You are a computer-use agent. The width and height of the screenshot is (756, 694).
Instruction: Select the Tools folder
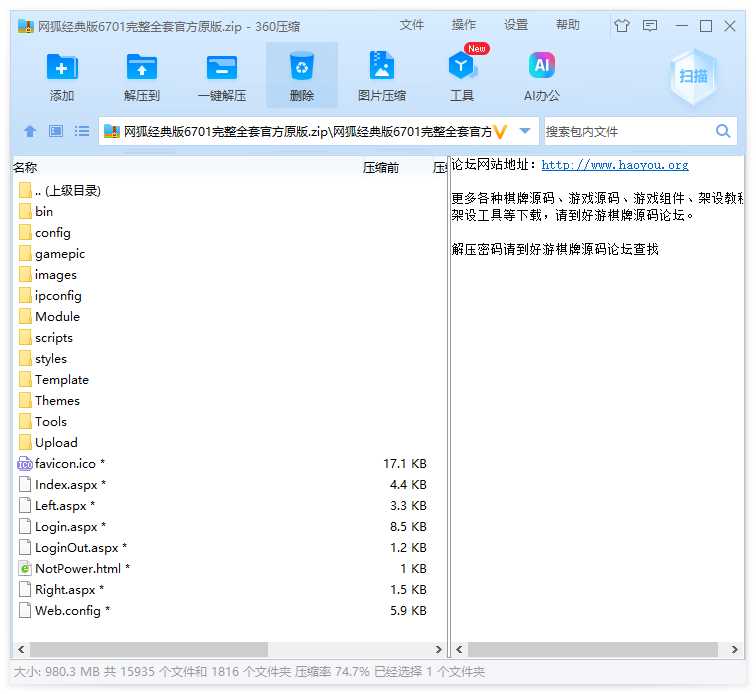[x=43, y=422]
